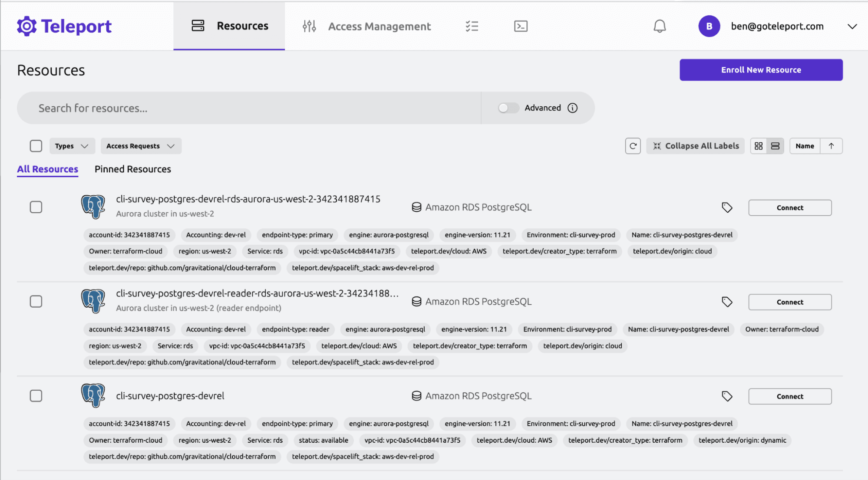Click the notification bell icon
Viewport: 868px width, 480px height.
[659, 26]
